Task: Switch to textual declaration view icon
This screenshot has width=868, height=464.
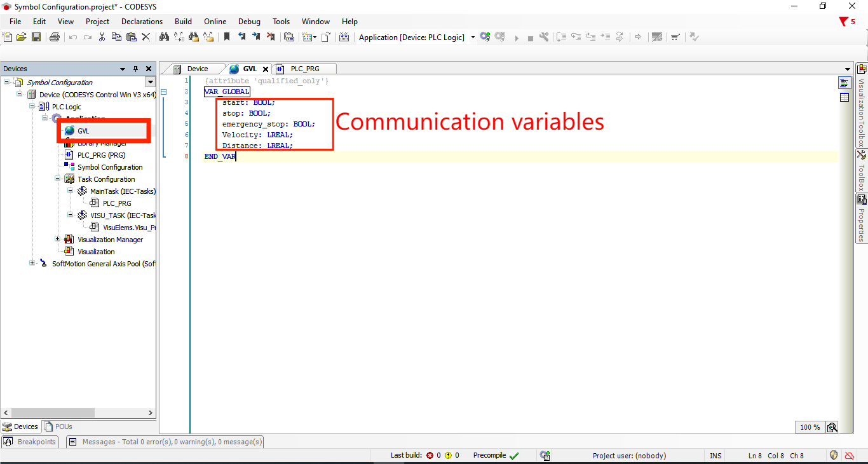Action: pos(844,83)
